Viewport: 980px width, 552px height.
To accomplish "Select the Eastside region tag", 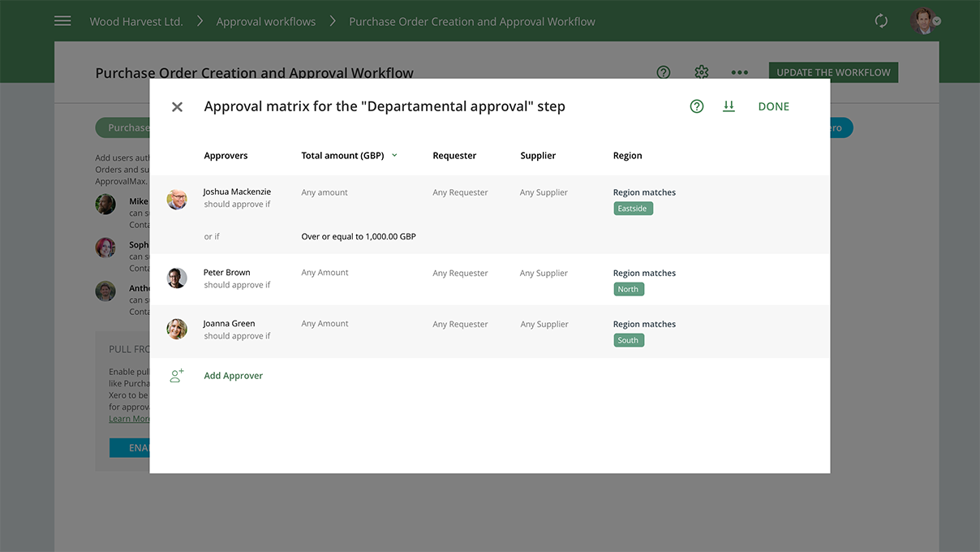I will coord(632,208).
